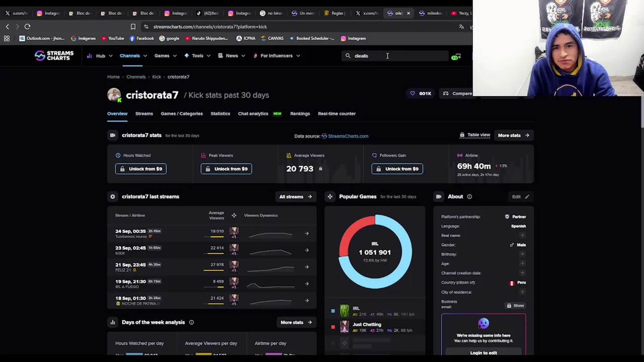Click the Compare button
Viewport: 644px width, 362px height.
pyautogui.click(x=457, y=94)
